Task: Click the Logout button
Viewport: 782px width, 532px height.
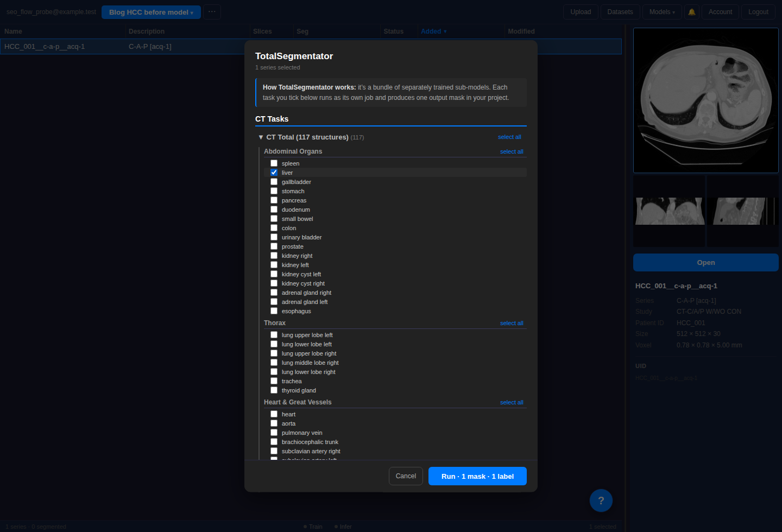Action: [758, 12]
